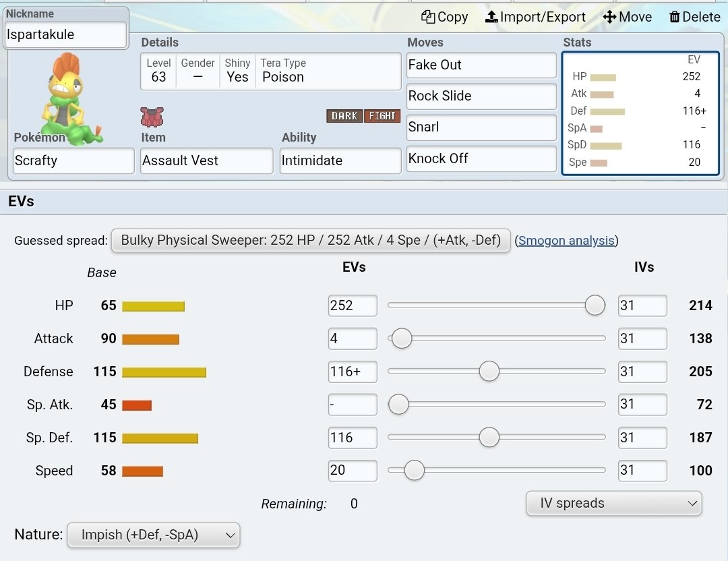Select the Knock Off move field
The image size is (728, 561).
(x=481, y=159)
